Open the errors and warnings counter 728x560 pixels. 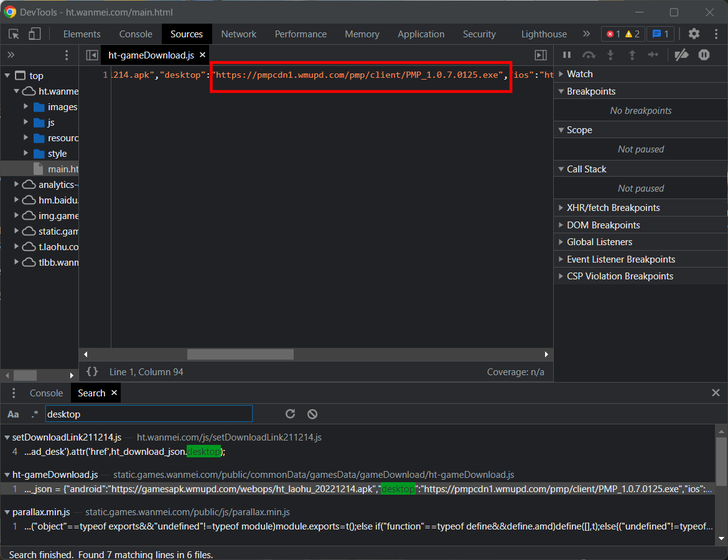[x=623, y=34]
